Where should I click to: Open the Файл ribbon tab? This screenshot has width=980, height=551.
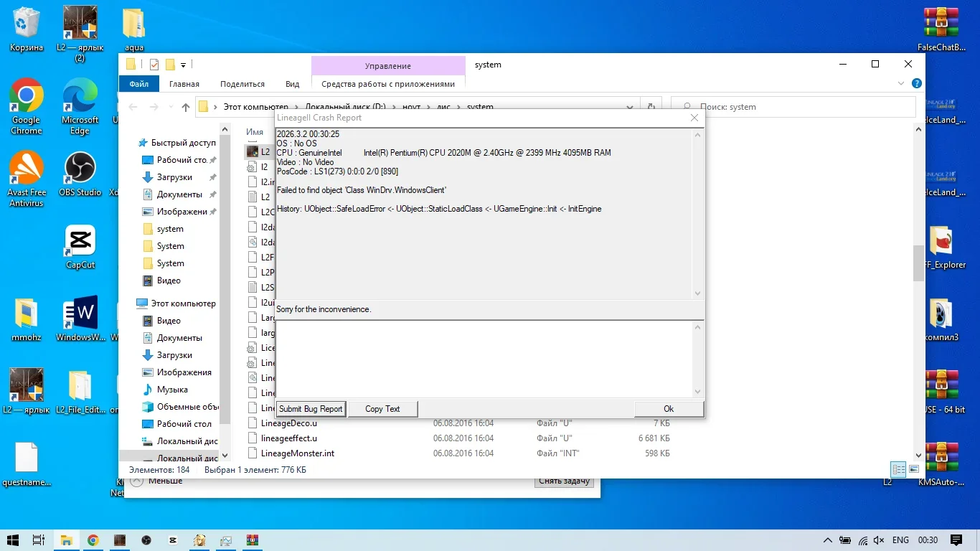pos(138,84)
